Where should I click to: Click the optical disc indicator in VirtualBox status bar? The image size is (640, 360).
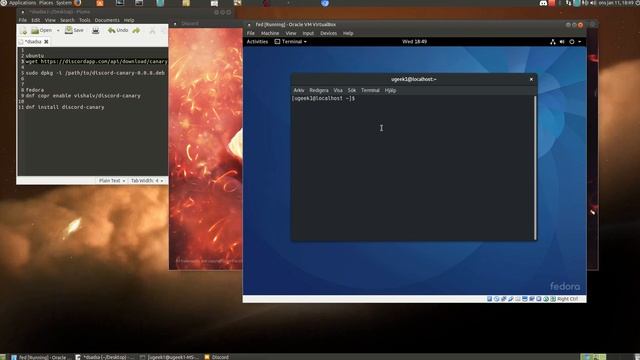pos(496,299)
